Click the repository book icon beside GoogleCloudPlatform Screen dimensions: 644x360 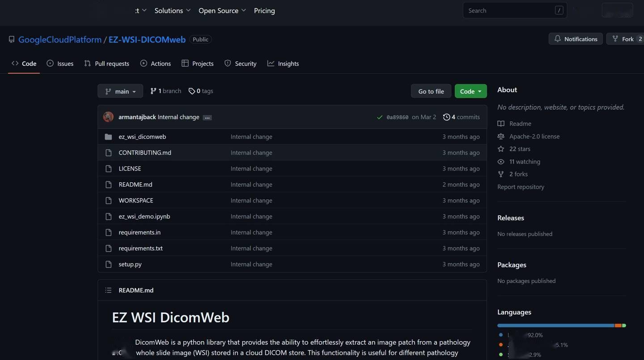[12, 39]
